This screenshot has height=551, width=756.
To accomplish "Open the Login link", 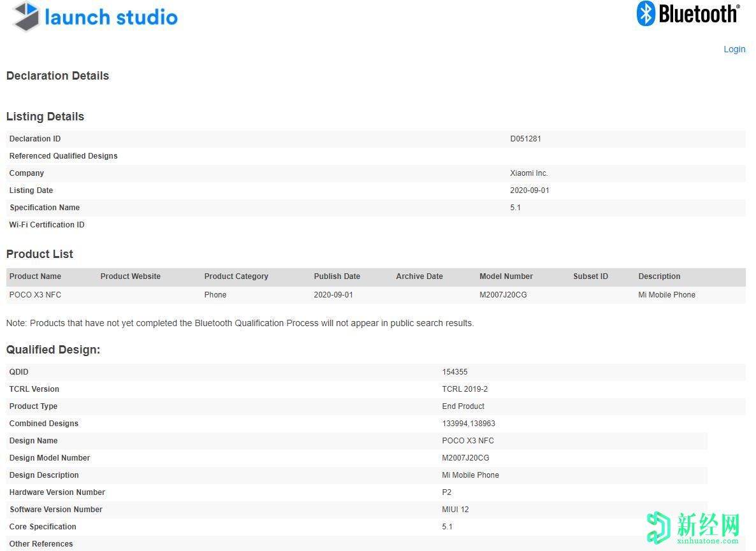I will click(734, 49).
